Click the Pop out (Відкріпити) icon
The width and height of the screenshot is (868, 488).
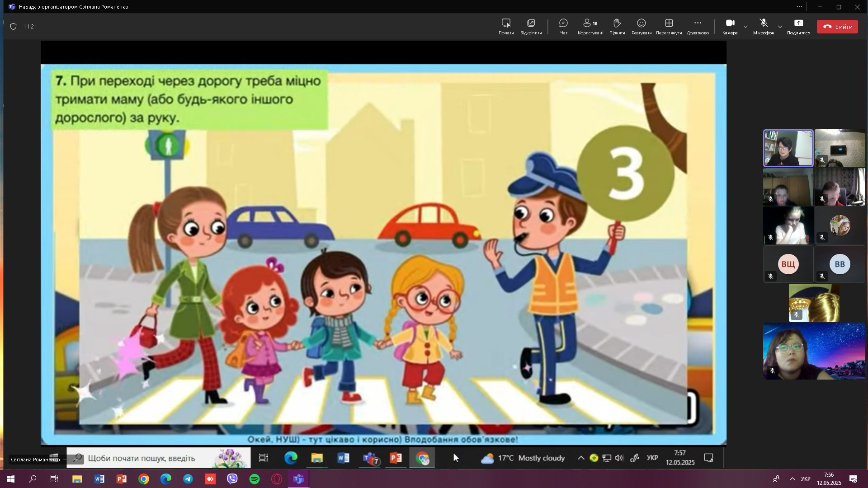pos(531,26)
